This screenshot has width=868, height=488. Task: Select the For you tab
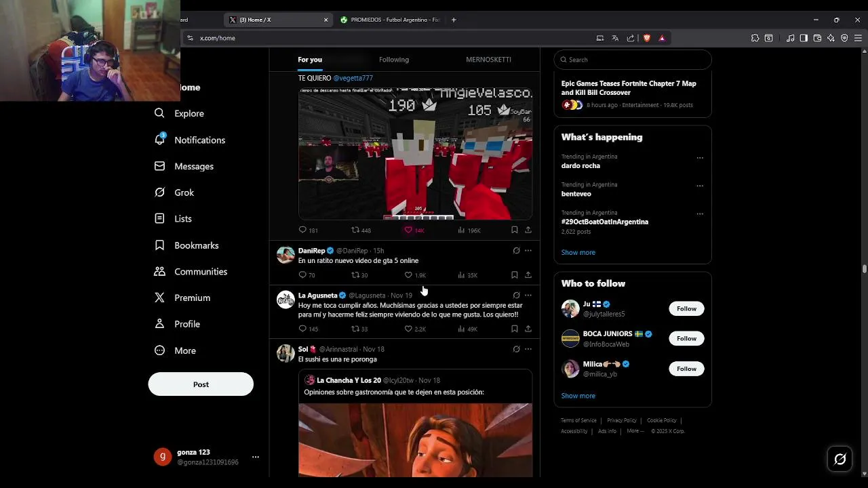310,60
